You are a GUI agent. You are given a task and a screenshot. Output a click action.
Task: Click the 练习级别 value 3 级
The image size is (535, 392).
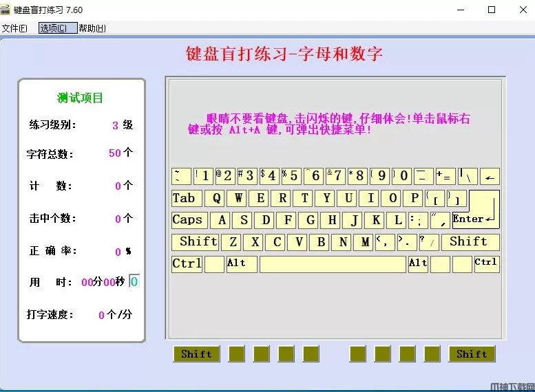(x=123, y=125)
